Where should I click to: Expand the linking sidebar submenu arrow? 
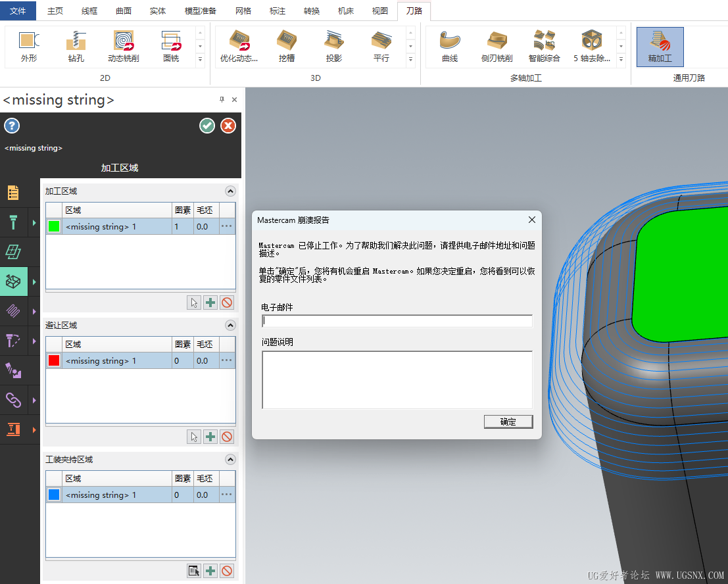click(34, 400)
